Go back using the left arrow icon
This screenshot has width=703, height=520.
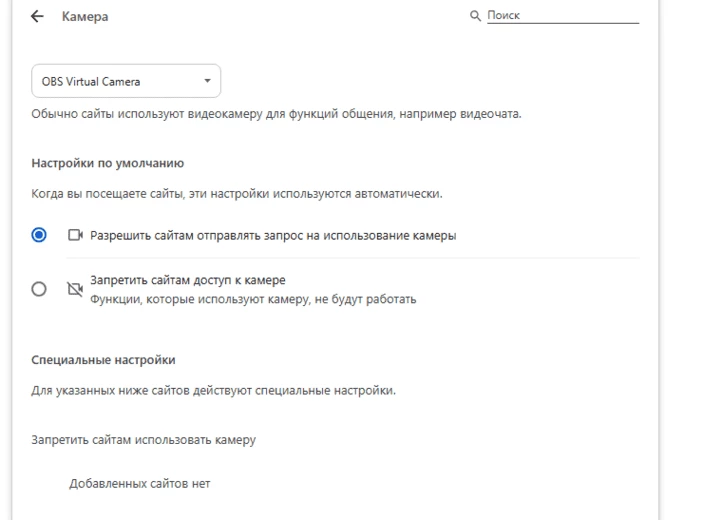(37, 17)
